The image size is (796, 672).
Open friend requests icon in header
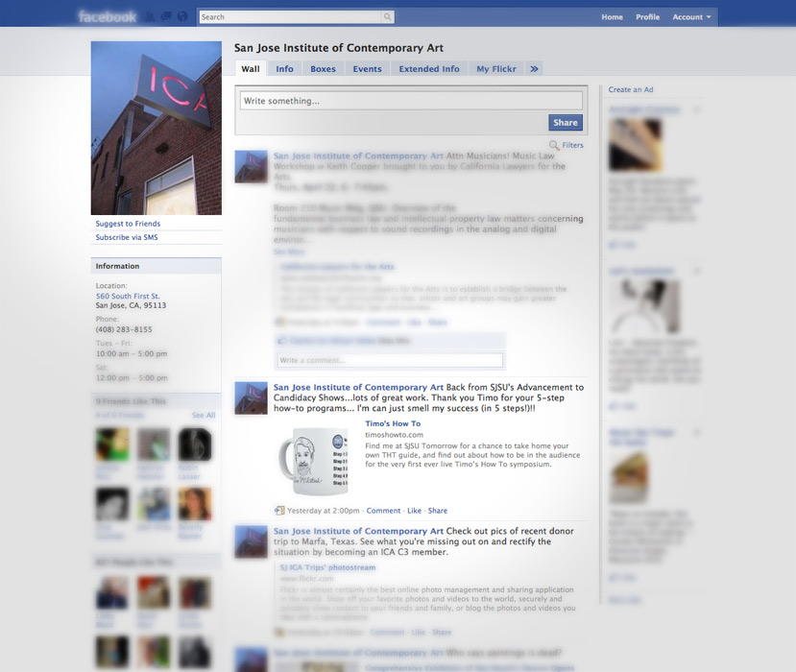(x=150, y=17)
